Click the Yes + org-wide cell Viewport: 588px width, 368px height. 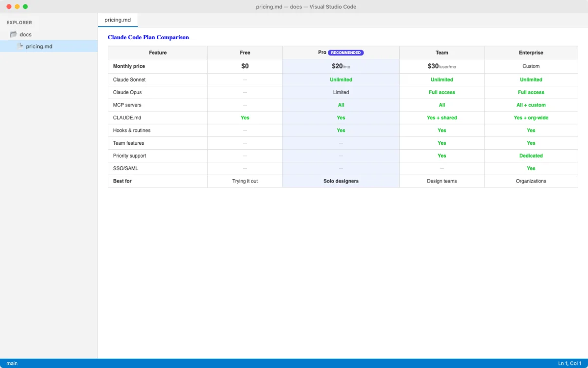tap(531, 118)
